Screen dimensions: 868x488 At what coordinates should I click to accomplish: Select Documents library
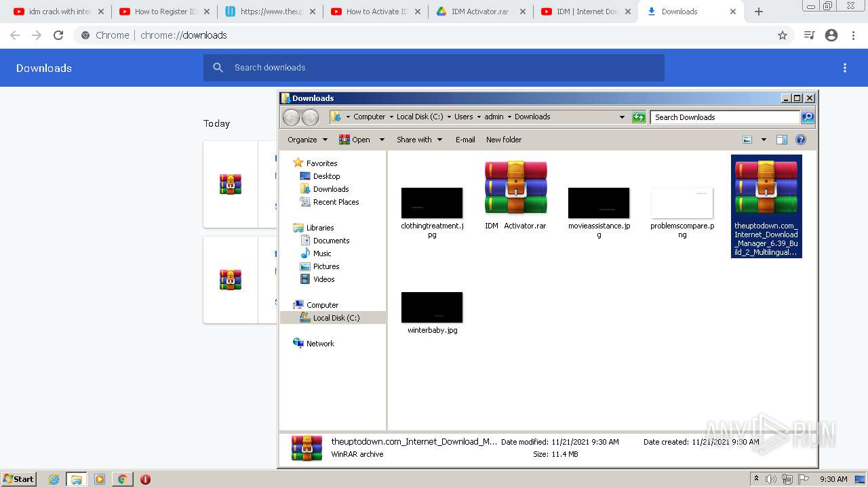(x=331, y=241)
